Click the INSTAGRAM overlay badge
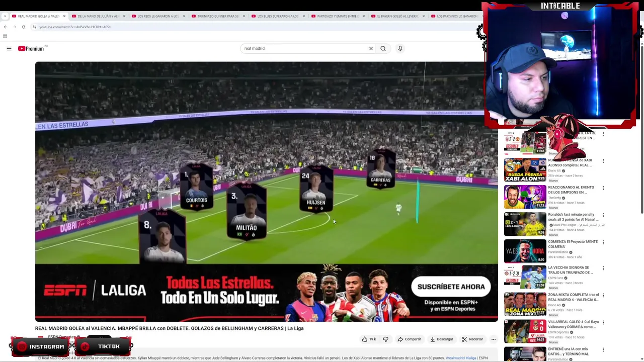The image size is (644, 362). 40,346
